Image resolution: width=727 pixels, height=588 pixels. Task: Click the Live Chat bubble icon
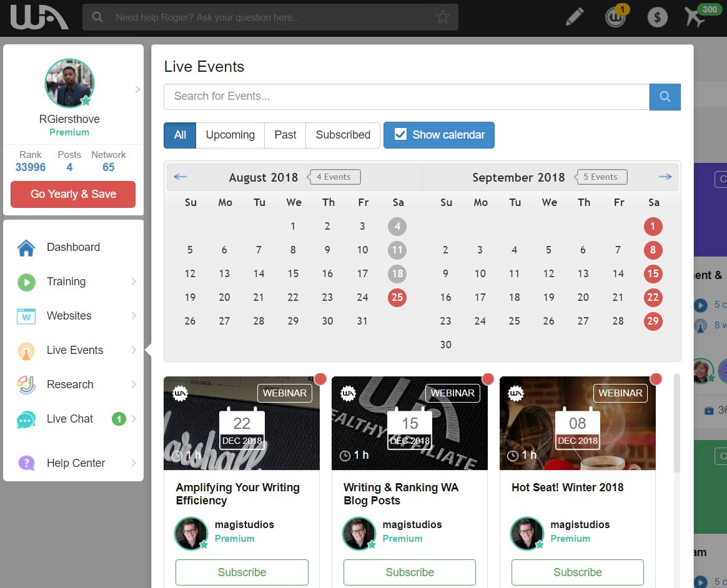pos(26,419)
